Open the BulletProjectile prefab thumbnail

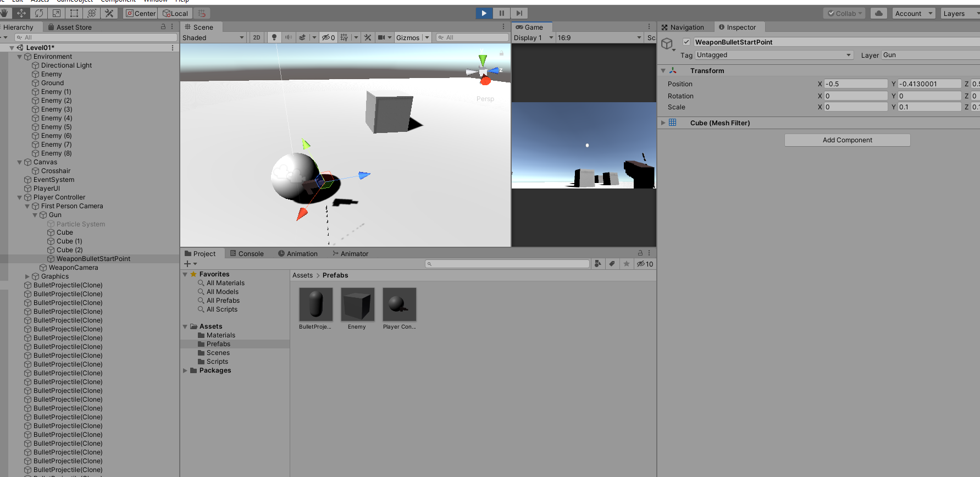(315, 304)
